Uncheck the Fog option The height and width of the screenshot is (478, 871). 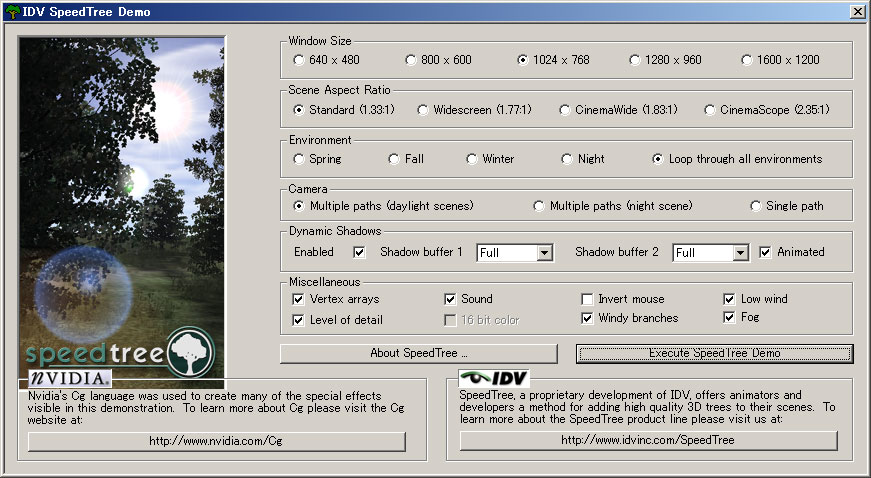pos(730,318)
